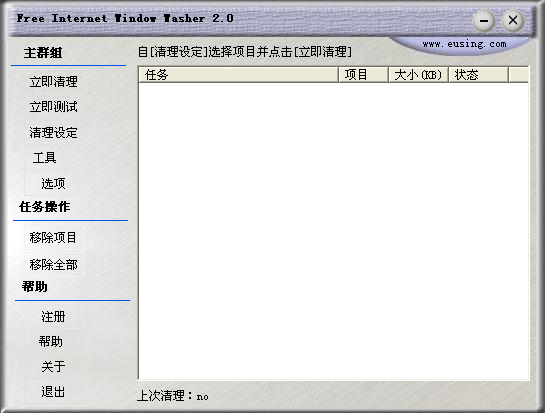Screen dimensions: 545x413
Task: Sort by the 任务 column header
Action: pos(238,75)
